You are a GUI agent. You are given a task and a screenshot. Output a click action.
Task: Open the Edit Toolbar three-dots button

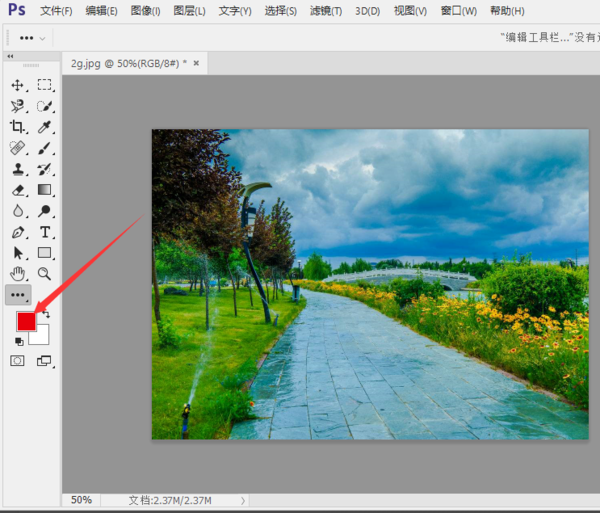coord(18,295)
